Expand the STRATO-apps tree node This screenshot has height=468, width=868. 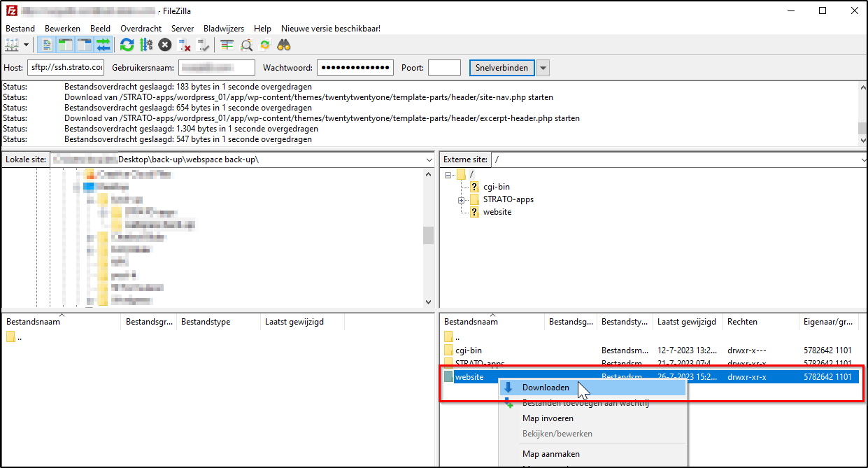coord(461,200)
